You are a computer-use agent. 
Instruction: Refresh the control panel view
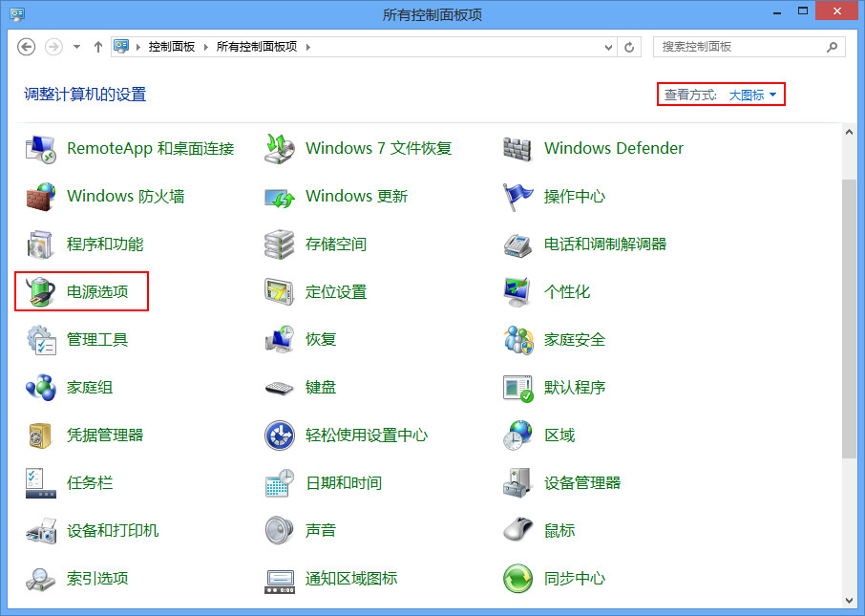[629, 48]
